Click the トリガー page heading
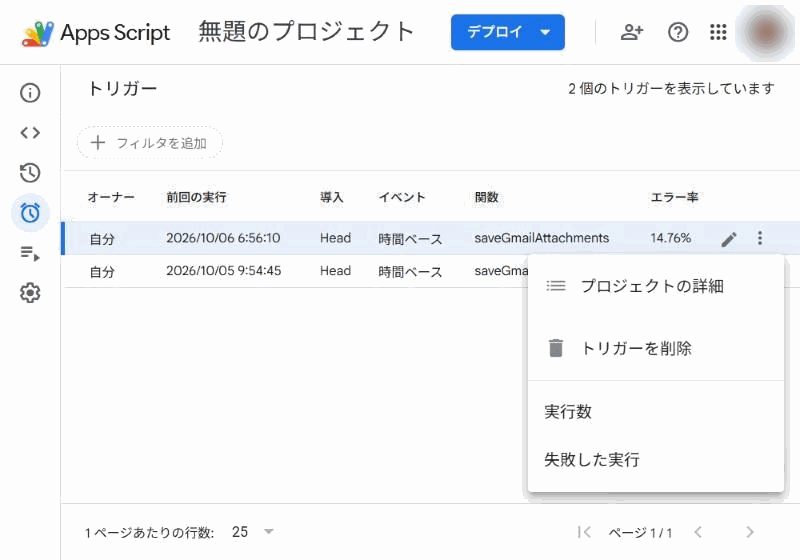The height and width of the screenshot is (560, 800). [122, 89]
